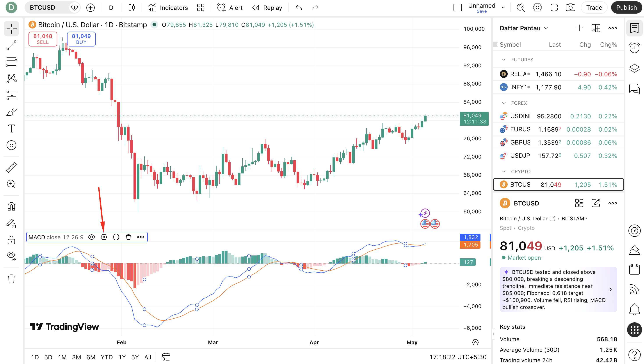Viewport: 644px width, 364px height.
Task: Select the ruler measure tool
Action: (x=11, y=167)
